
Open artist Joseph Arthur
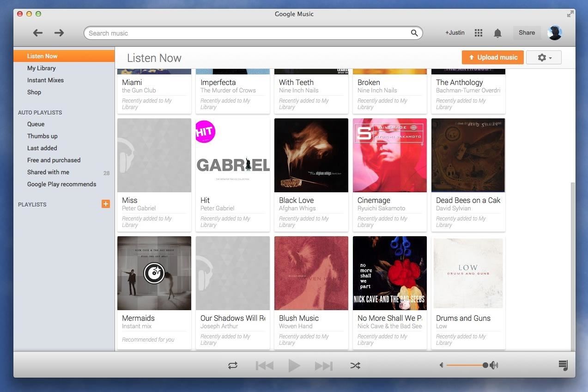coord(219,326)
